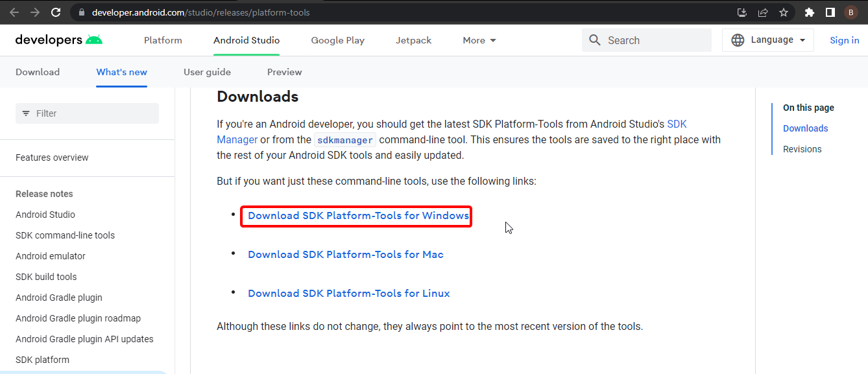Download SDK Platform-Tools for Windows
This screenshot has width=868, height=374.
[358, 216]
